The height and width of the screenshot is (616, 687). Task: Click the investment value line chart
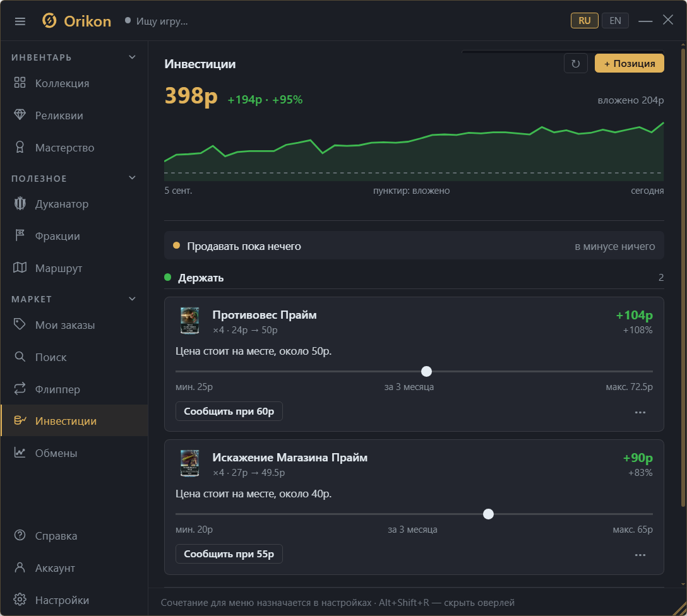point(414,151)
